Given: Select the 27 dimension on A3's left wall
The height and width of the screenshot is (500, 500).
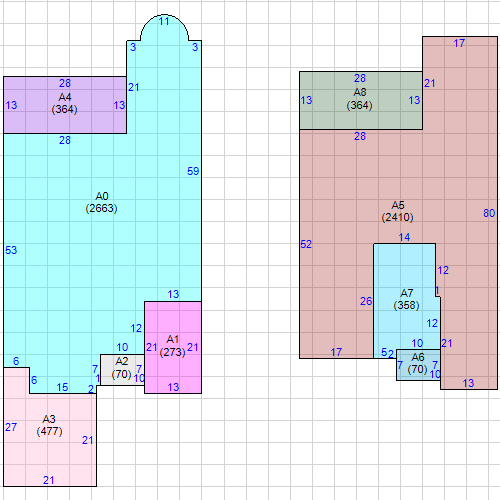Looking at the screenshot, I should (11, 427).
